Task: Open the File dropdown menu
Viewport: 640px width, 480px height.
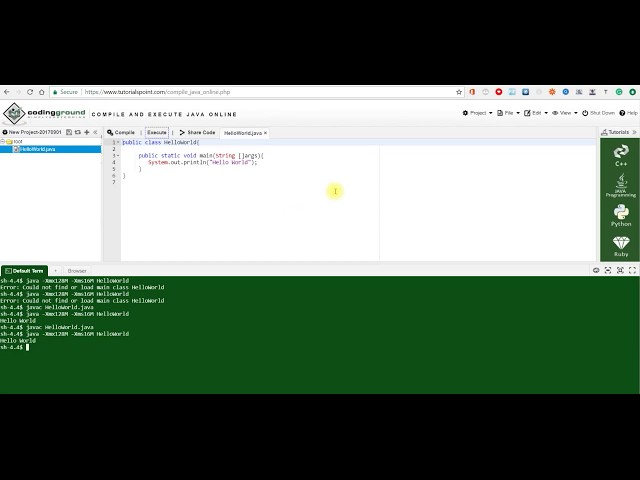Action: 508,113
